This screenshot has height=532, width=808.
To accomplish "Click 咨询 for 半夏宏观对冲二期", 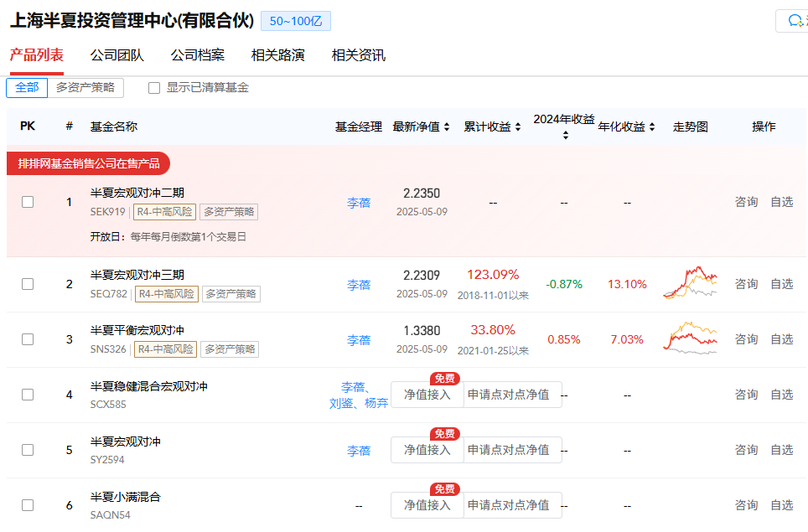I will click(x=746, y=202).
